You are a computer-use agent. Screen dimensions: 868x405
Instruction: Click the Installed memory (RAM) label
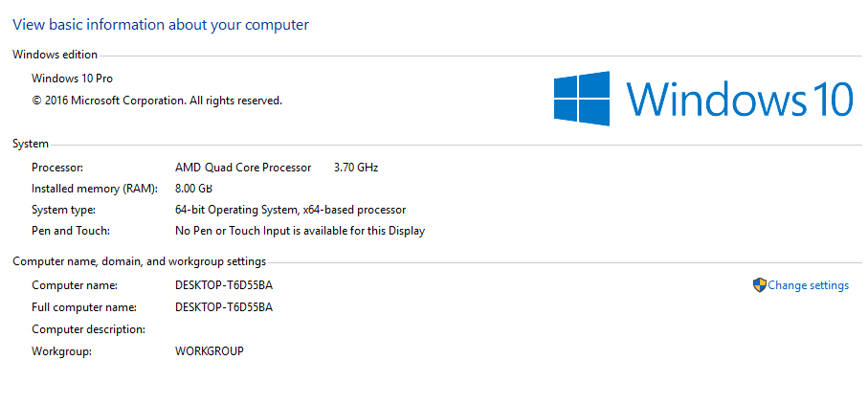click(x=95, y=189)
